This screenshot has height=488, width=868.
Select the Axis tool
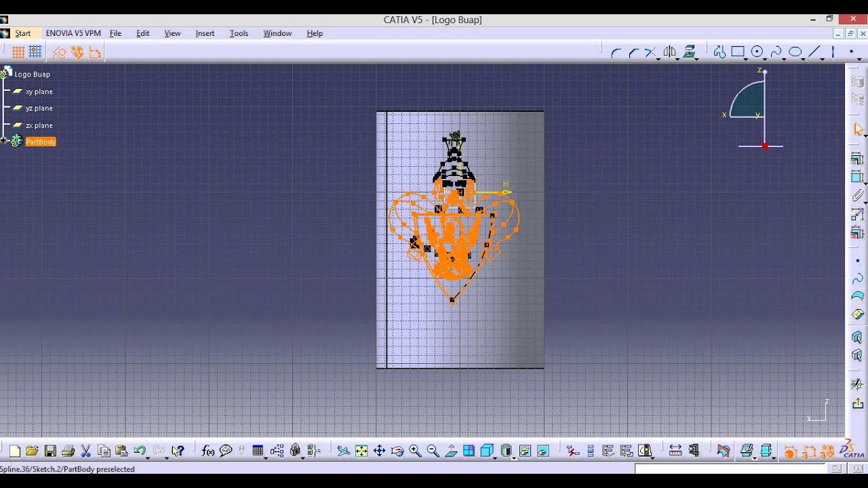833,52
